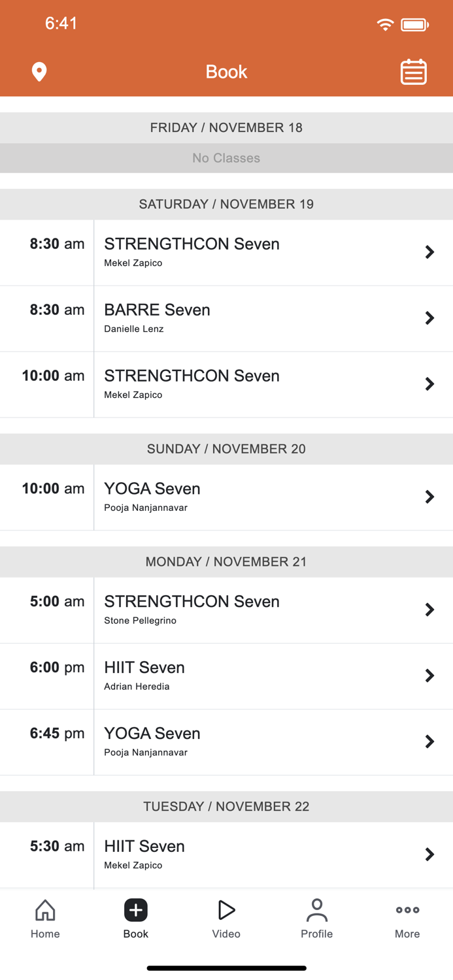Select YOGA Seven at 6:45 pm Monday
The image size is (453, 980).
point(226,742)
